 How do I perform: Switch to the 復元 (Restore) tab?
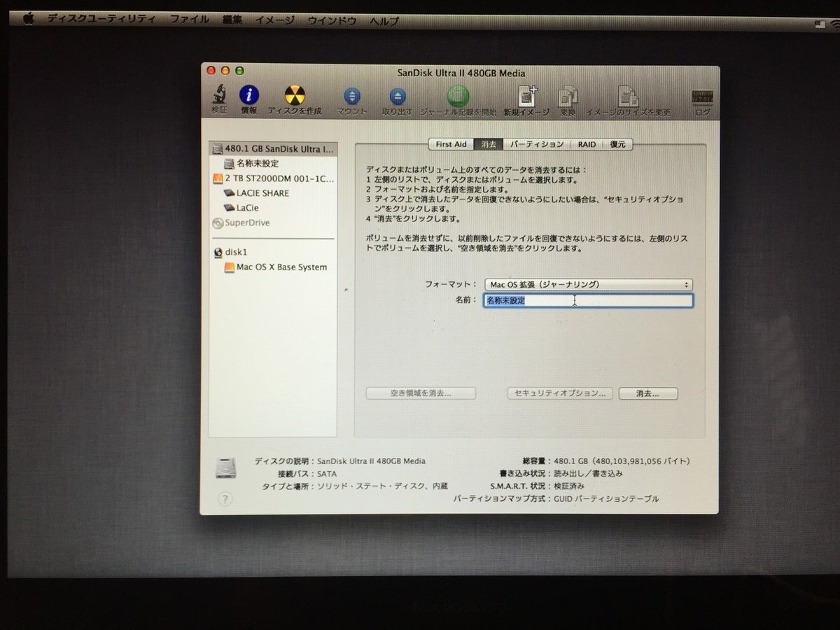coord(617,144)
